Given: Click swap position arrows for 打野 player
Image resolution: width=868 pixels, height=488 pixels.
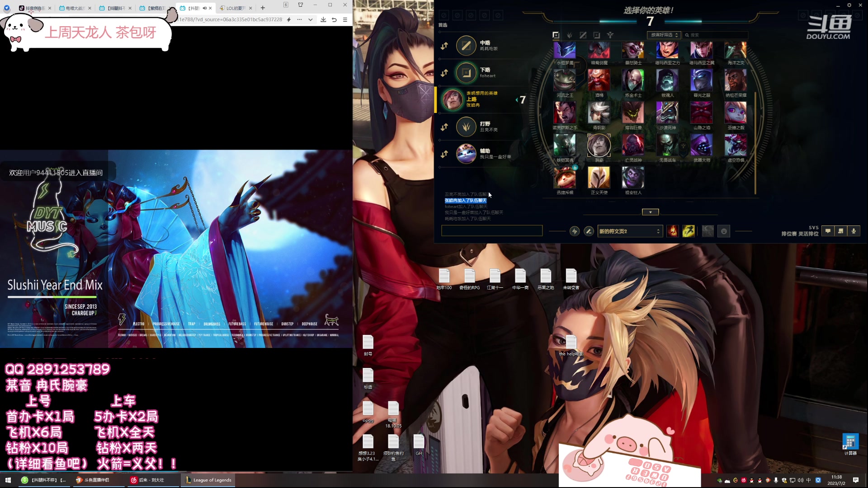Looking at the screenshot, I should pos(444,127).
